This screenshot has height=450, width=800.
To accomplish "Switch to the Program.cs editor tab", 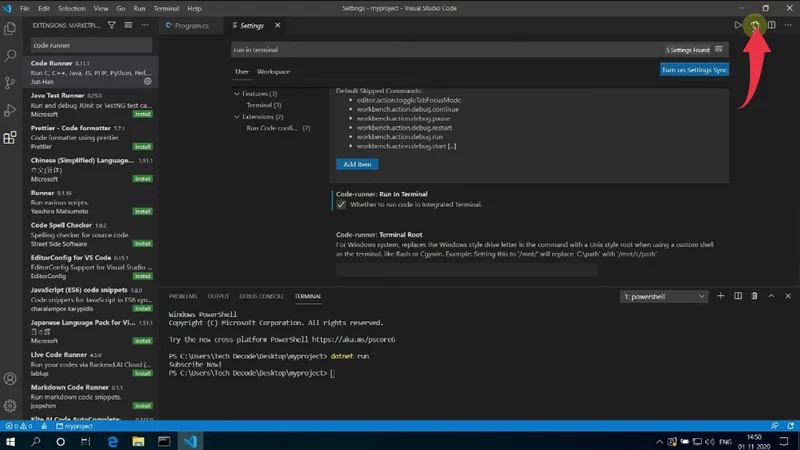I will click(190, 25).
